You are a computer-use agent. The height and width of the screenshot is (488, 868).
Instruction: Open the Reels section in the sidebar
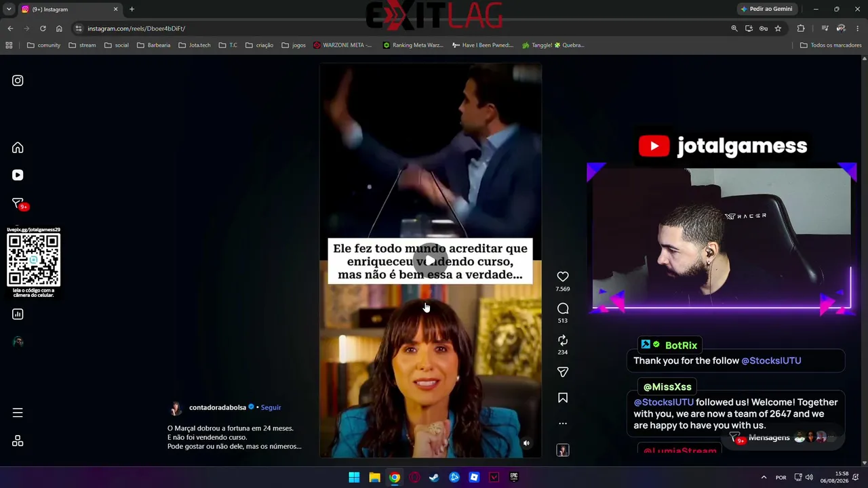[18, 175]
